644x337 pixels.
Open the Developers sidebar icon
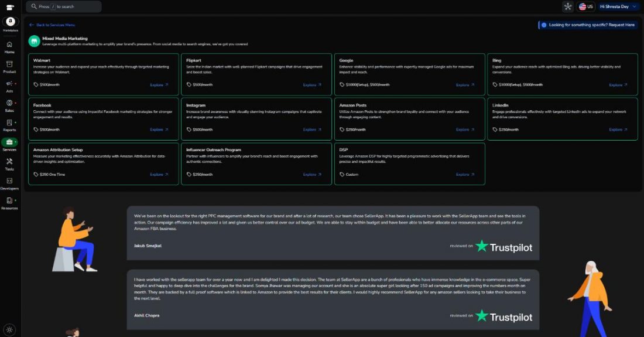(x=9, y=181)
